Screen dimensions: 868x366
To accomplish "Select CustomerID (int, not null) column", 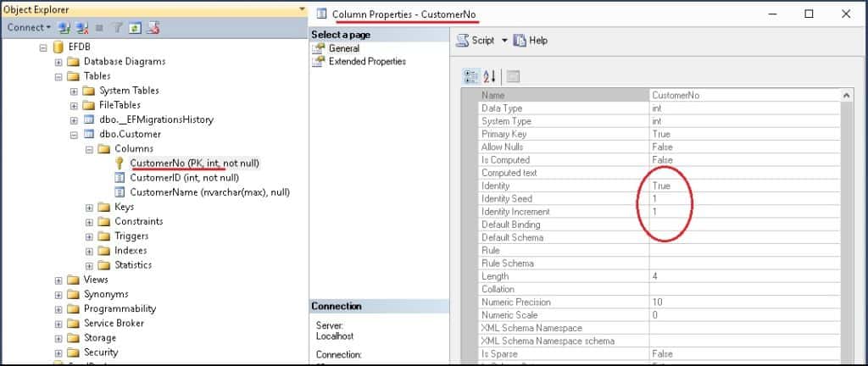I will pyautogui.click(x=184, y=177).
